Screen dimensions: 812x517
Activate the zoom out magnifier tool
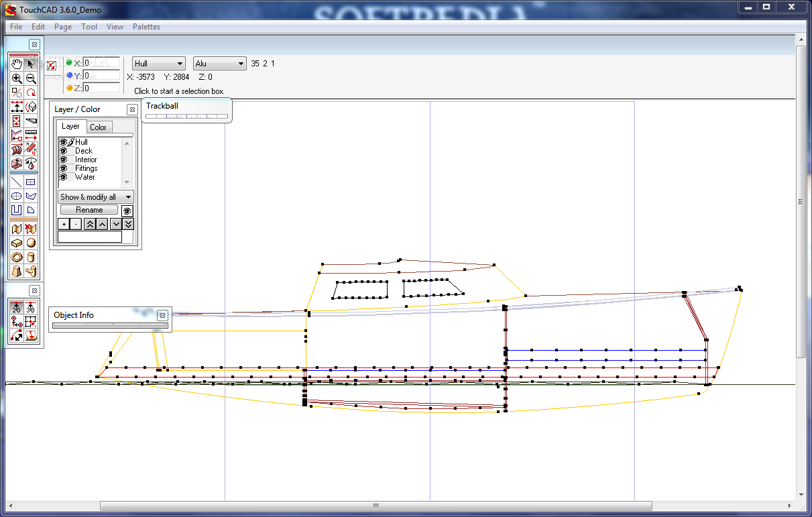coord(31,78)
